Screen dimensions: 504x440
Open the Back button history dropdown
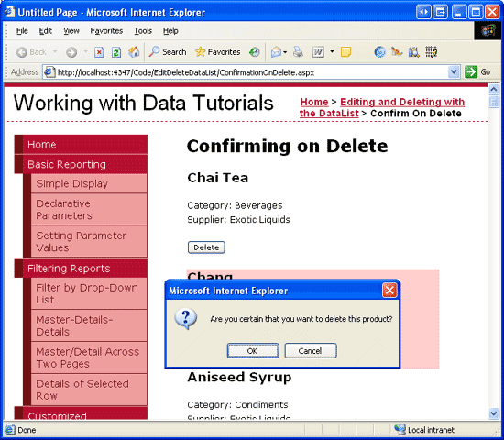pos(55,51)
